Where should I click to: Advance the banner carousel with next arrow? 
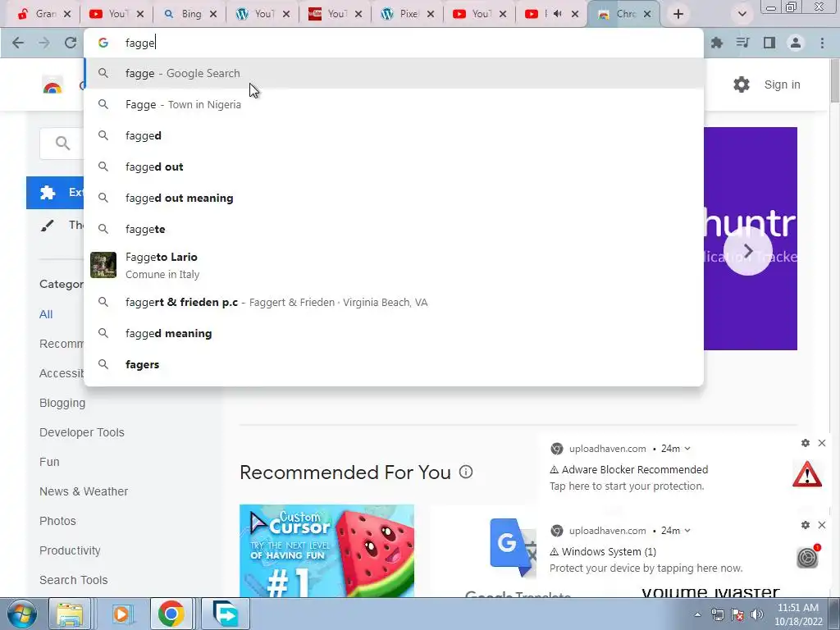(x=748, y=251)
